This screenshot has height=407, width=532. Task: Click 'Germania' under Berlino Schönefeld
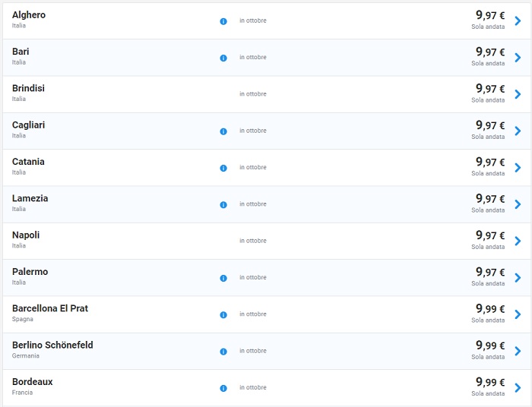(26, 356)
